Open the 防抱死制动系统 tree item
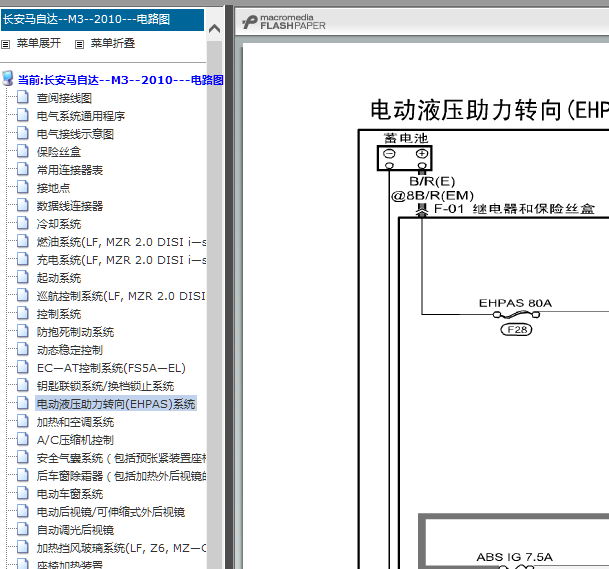Image resolution: width=609 pixels, height=569 pixels. (x=75, y=332)
